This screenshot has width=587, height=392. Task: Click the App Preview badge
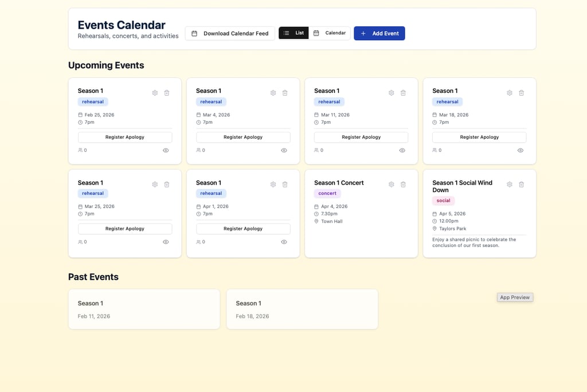pos(515,297)
